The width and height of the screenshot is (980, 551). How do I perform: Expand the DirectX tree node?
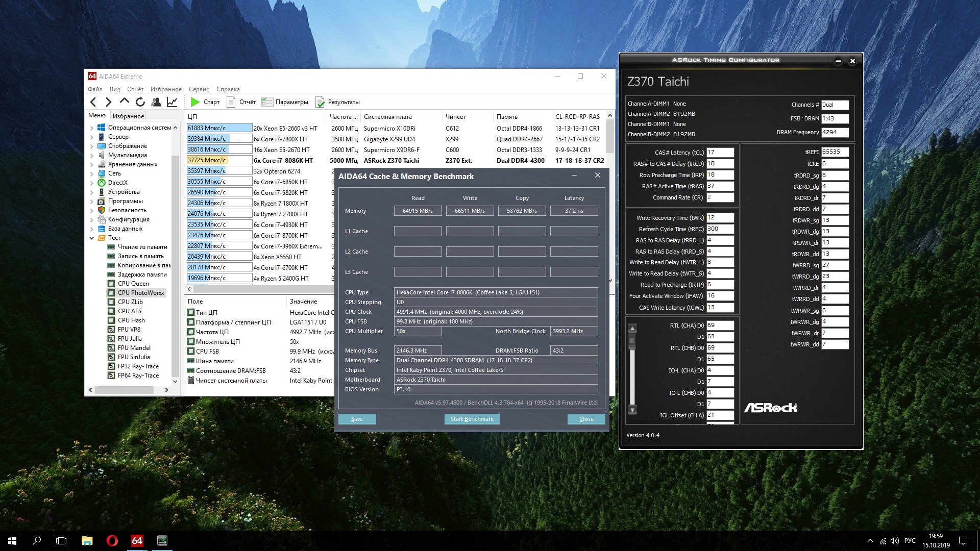(92, 183)
